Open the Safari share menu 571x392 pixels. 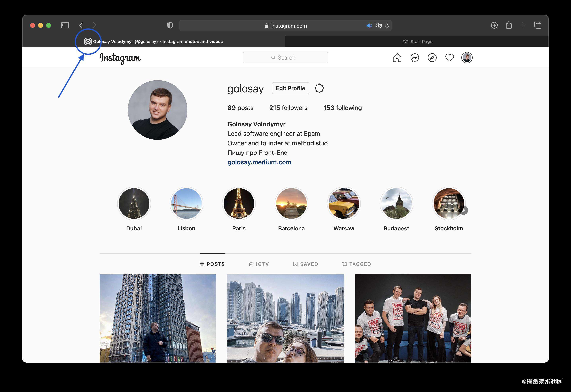pos(509,25)
